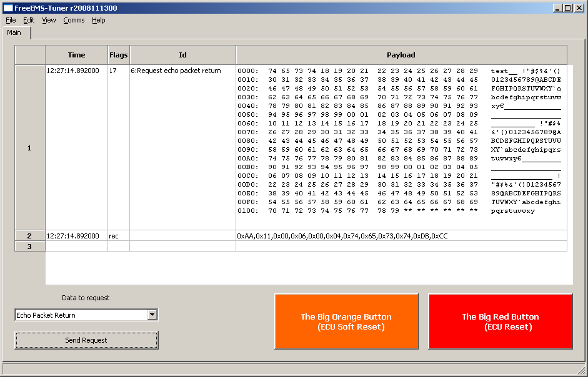Viewport: 588px width, 377px height.
Task: Click the Payload column header
Action: point(401,55)
